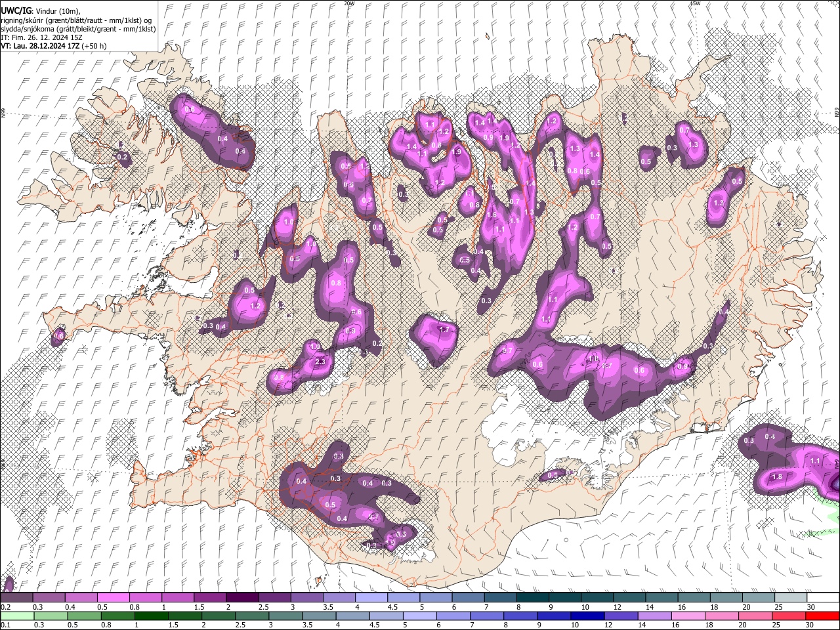This screenshot has width=840, height=630.
Task: Click the bold UWC/IG title text
Action: pos(15,11)
